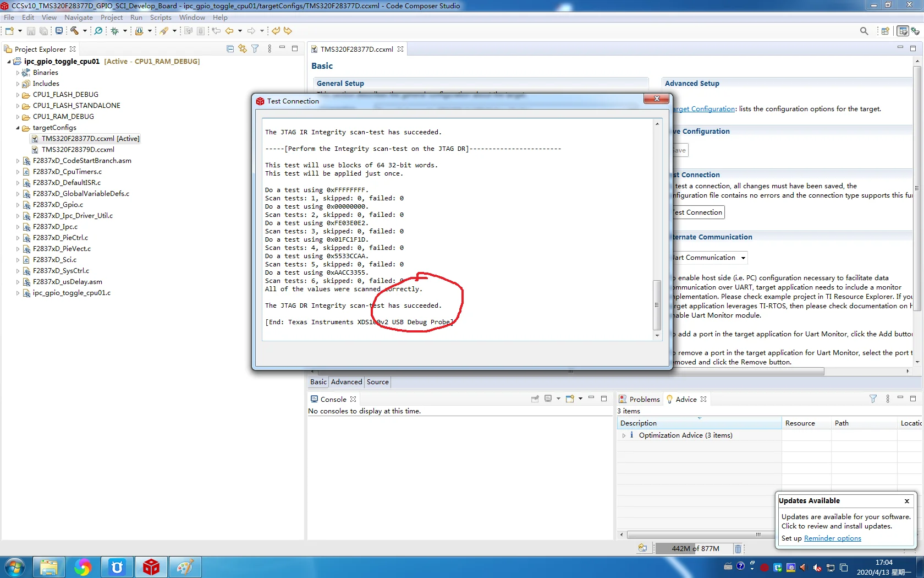Switch to the Source tab
The width and height of the screenshot is (924, 578).
(378, 382)
